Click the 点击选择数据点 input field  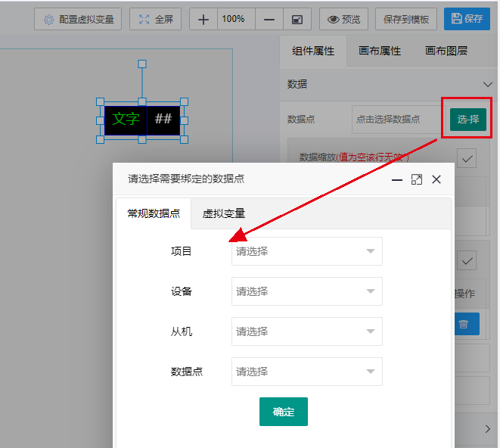(397, 120)
